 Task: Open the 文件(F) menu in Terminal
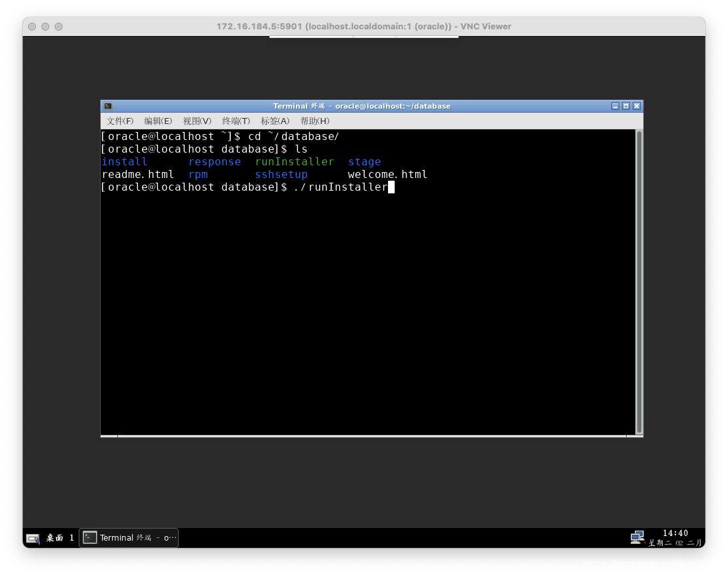click(120, 121)
